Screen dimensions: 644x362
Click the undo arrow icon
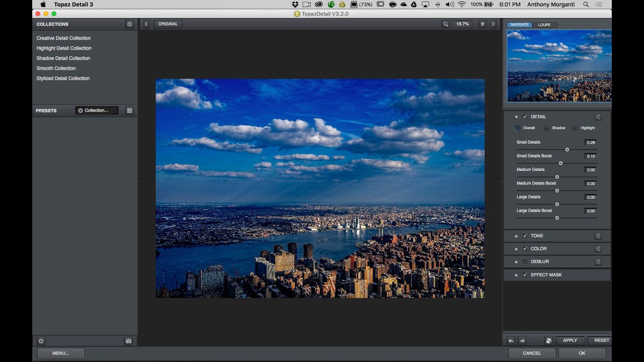coord(511,340)
